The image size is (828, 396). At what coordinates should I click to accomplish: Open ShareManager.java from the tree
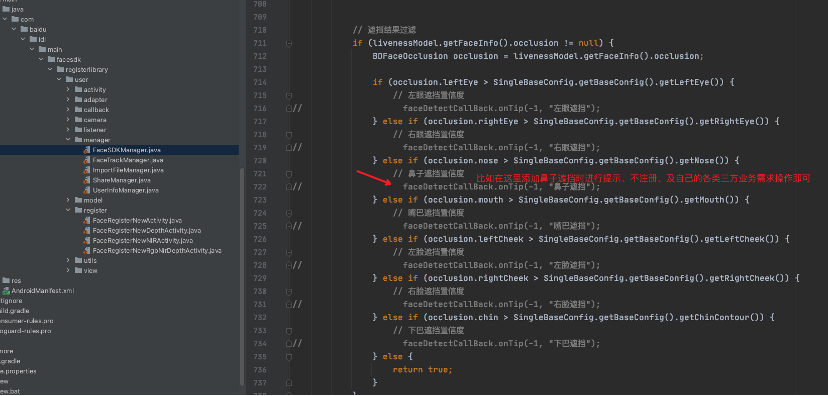[x=121, y=180]
